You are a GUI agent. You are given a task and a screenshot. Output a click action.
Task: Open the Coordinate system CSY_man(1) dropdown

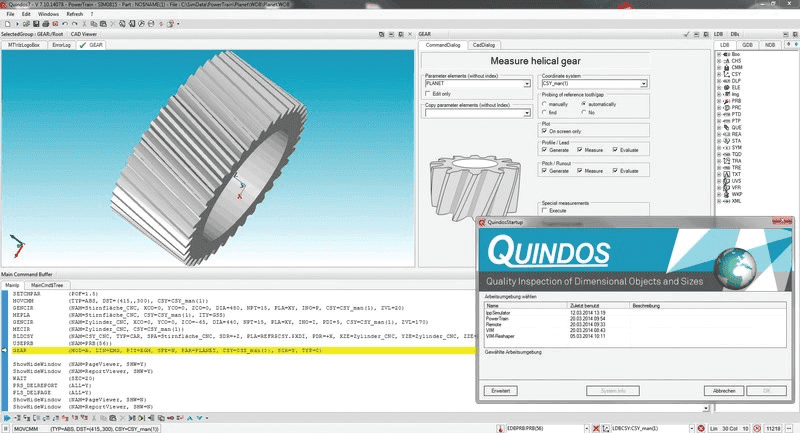tap(644, 84)
